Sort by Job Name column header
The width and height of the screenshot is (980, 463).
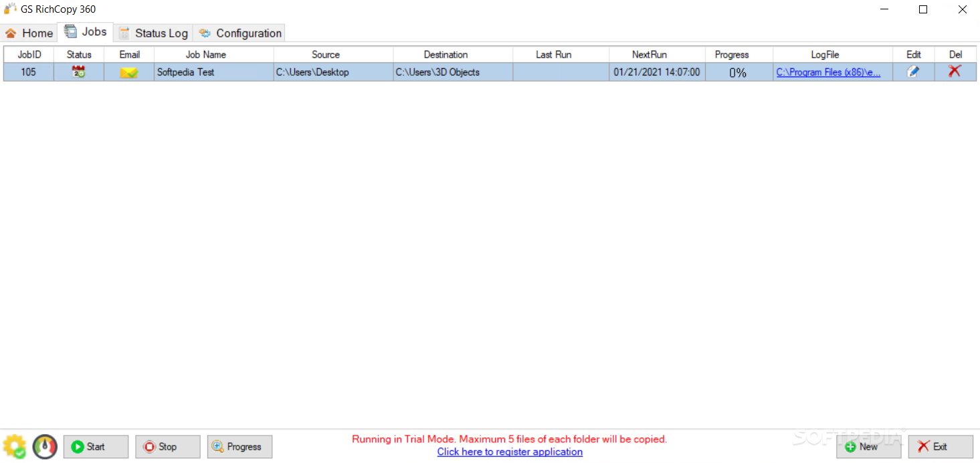214,55
